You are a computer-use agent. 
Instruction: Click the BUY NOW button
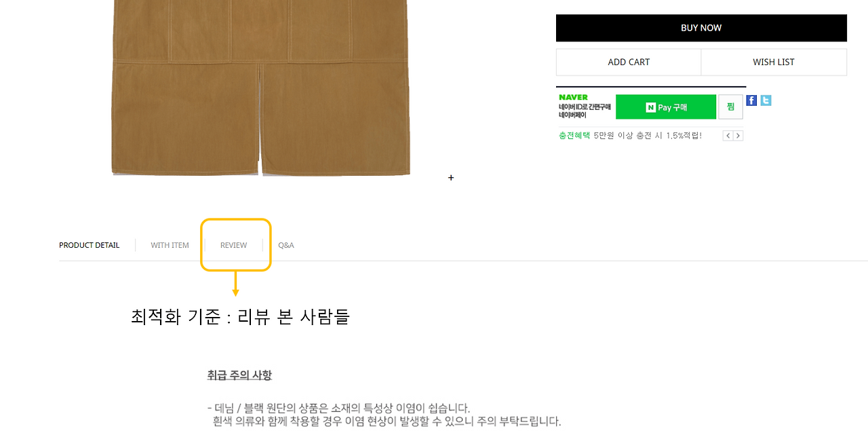(x=701, y=28)
